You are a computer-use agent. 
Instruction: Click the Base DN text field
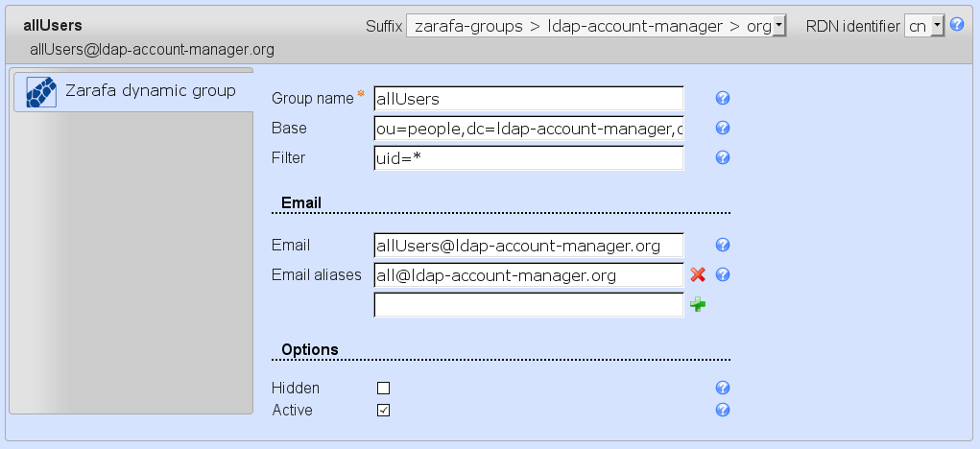(528, 129)
